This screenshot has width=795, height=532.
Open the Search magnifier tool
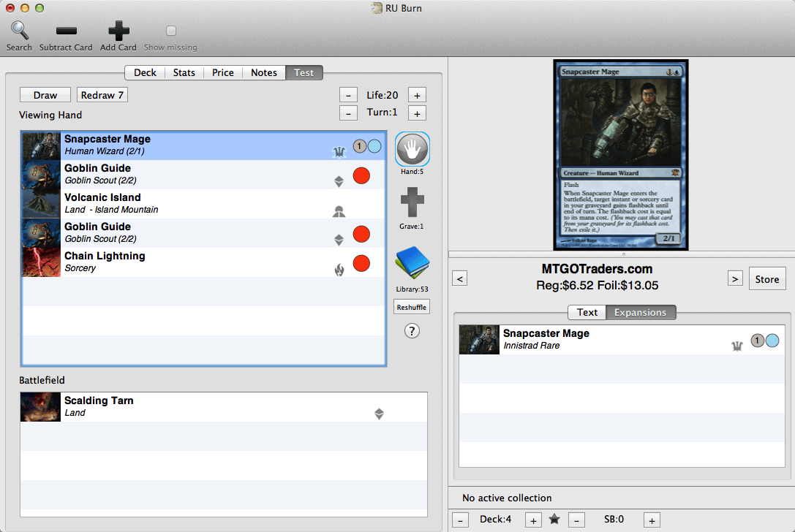coord(19,31)
